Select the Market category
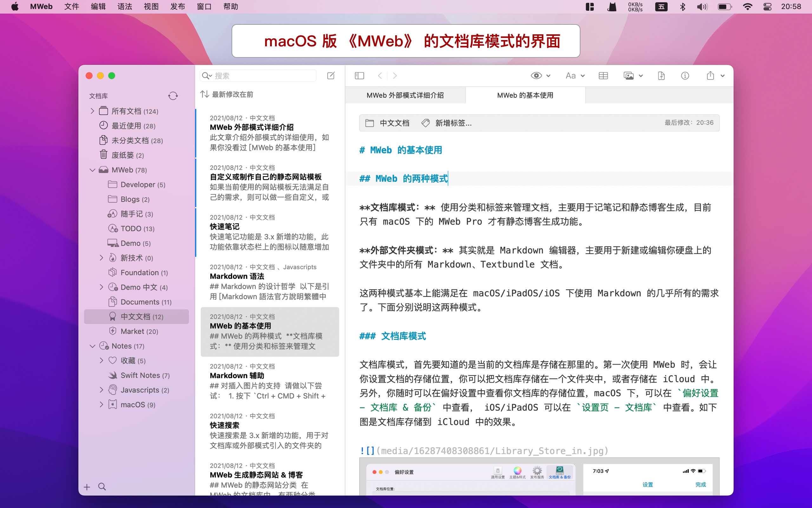812x508 pixels. point(136,331)
